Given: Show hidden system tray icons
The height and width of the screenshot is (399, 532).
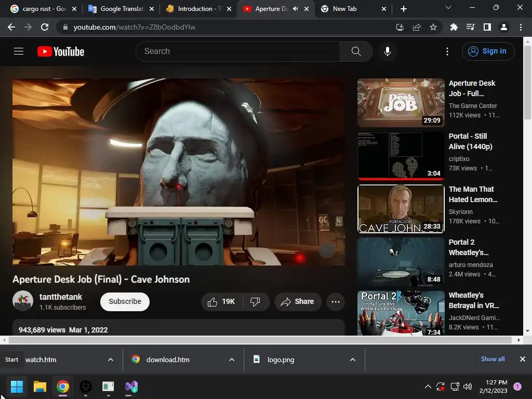Looking at the screenshot, I should pyautogui.click(x=428, y=387).
